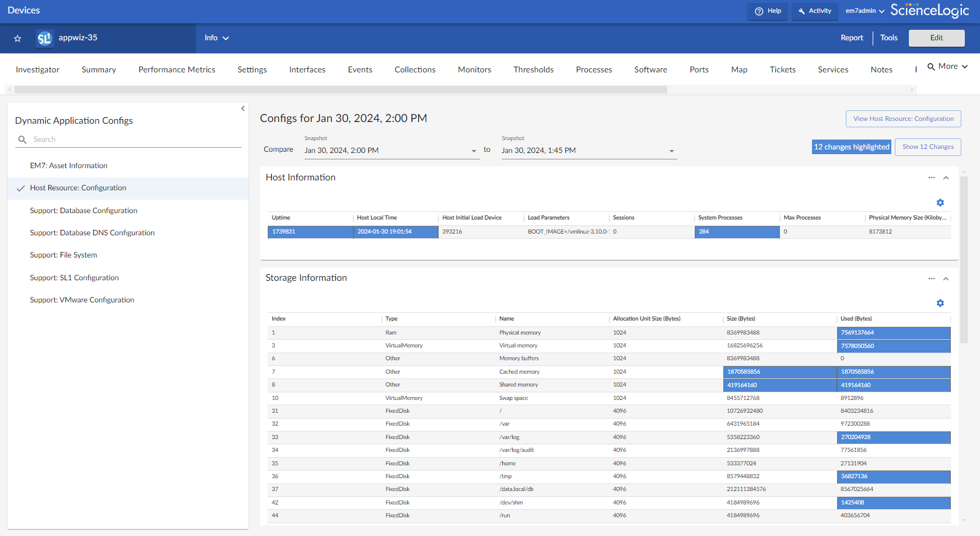The image size is (980, 536).
Task: Toggle the 12 changes highlighted button
Action: click(851, 147)
